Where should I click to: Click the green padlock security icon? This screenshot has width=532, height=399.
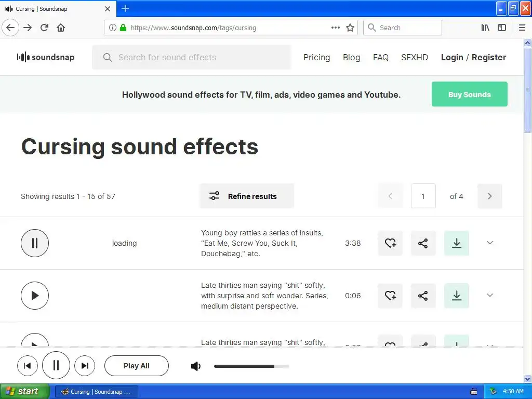tap(123, 28)
